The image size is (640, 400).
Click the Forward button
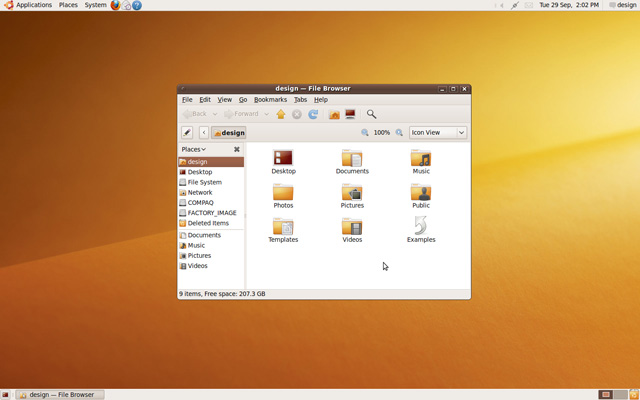click(241, 114)
